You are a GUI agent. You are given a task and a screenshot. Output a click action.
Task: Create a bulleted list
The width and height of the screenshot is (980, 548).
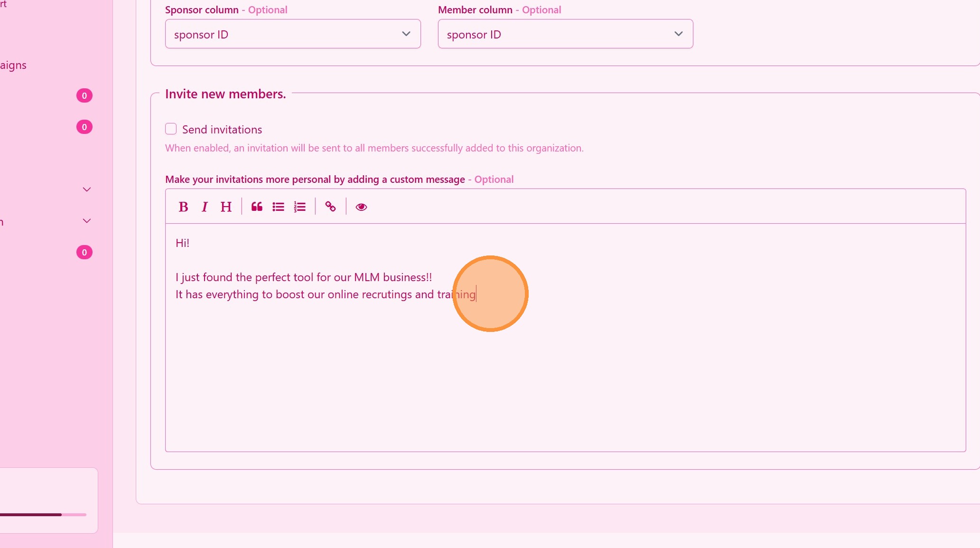[x=278, y=207]
